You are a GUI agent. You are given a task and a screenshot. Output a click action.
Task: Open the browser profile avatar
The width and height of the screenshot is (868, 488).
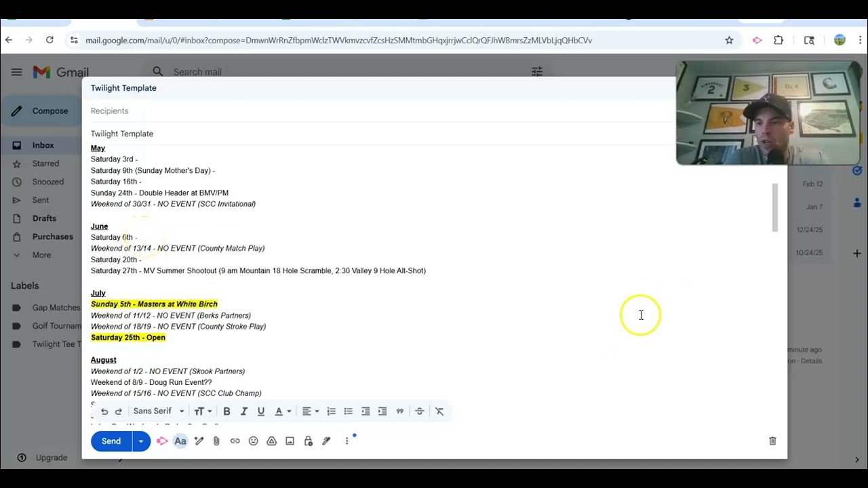click(840, 41)
